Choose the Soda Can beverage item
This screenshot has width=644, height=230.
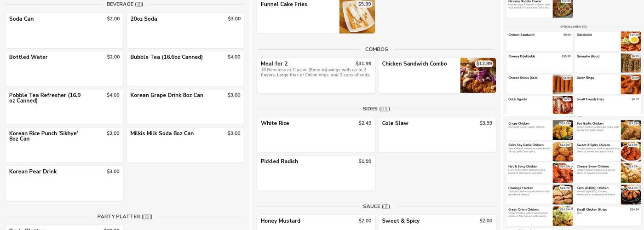64,30
